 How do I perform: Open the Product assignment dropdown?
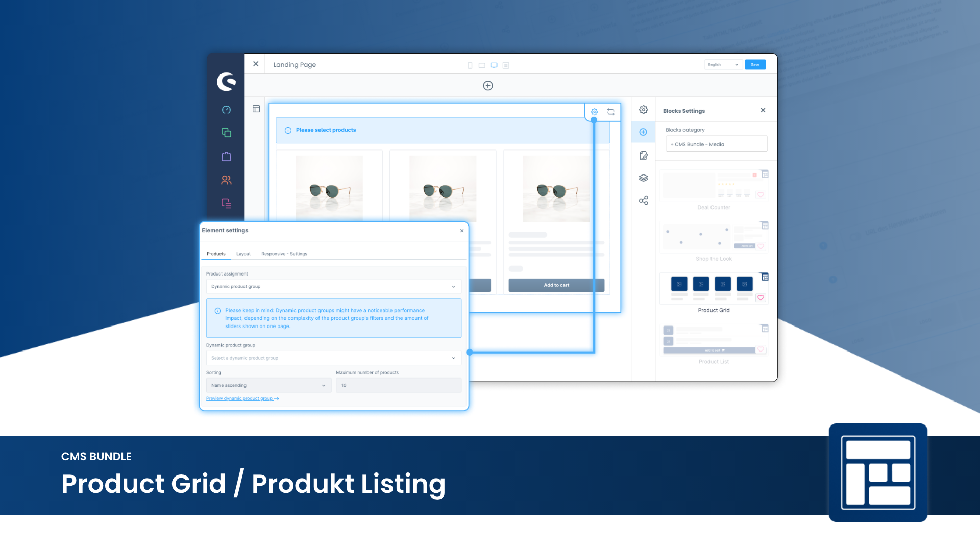point(334,287)
